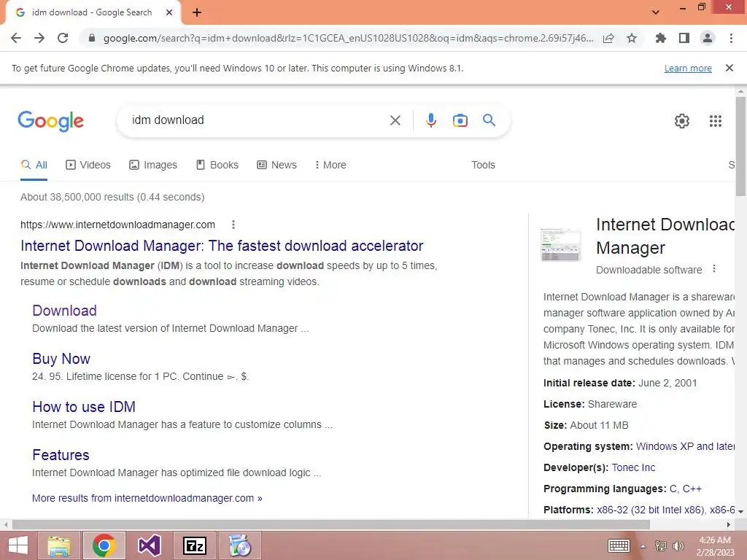This screenshot has width=747, height=560.
Task: Open the network status tray icon
Action: tap(661, 545)
